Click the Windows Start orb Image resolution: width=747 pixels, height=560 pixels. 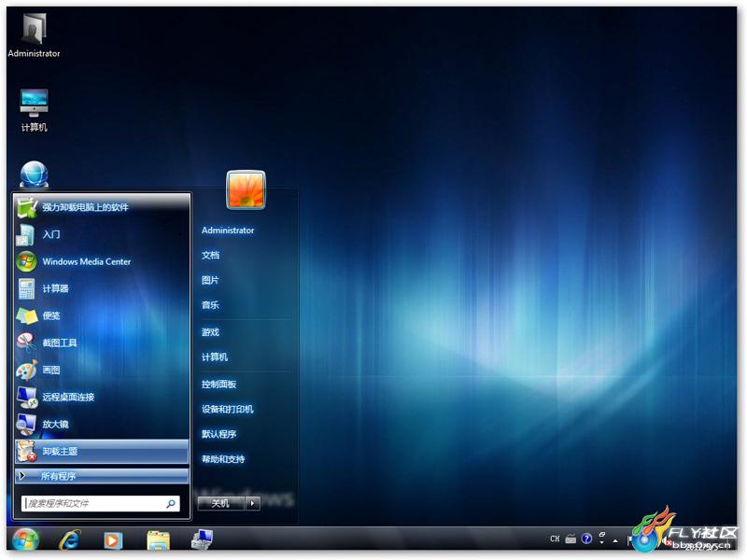(26, 540)
